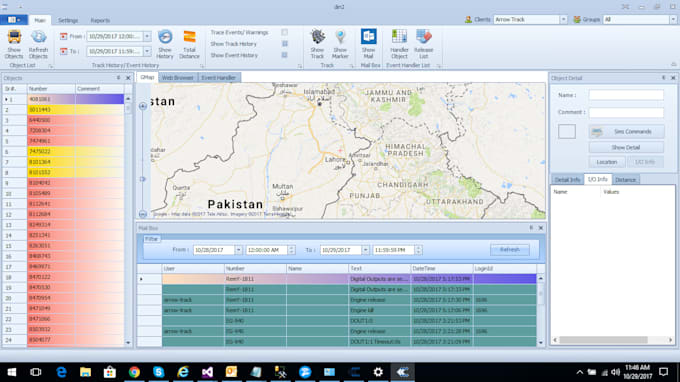
Task: Click the Show Marker pin icon
Action: [340, 37]
